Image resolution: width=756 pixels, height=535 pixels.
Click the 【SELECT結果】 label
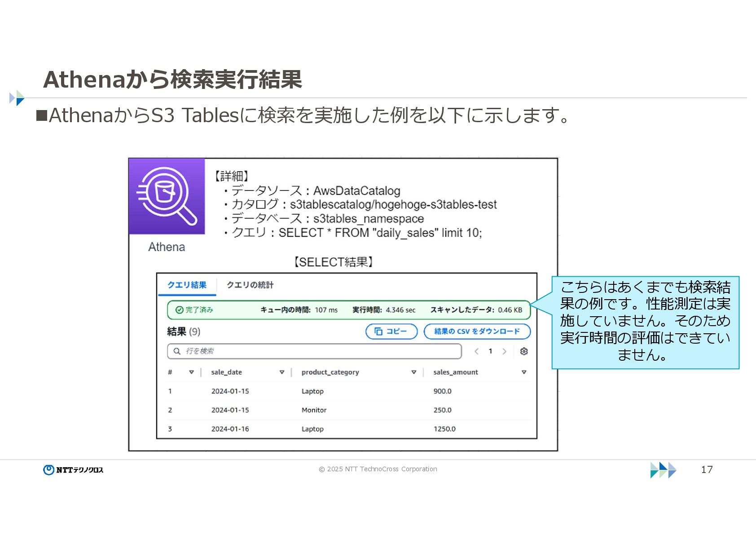pyautogui.click(x=333, y=262)
